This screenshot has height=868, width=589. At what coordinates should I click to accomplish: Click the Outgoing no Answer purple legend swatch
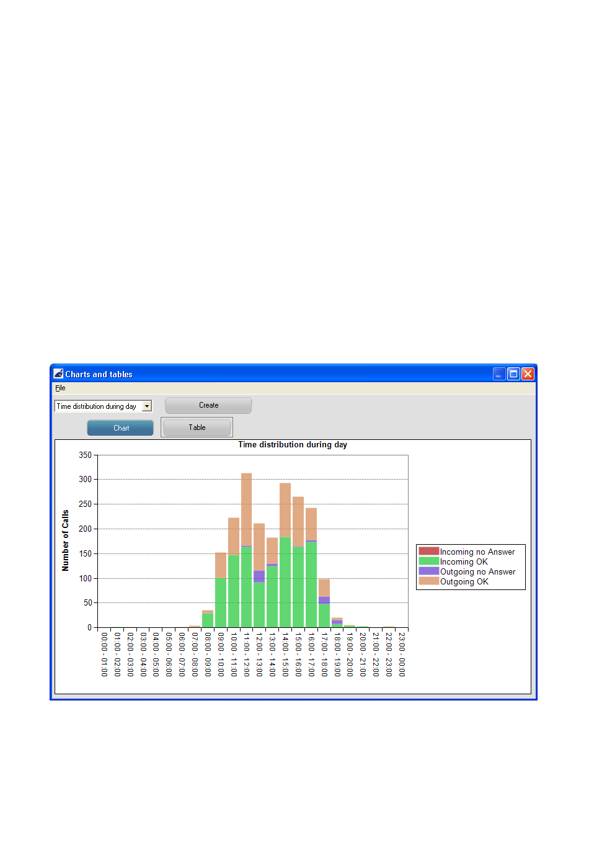[x=428, y=571]
